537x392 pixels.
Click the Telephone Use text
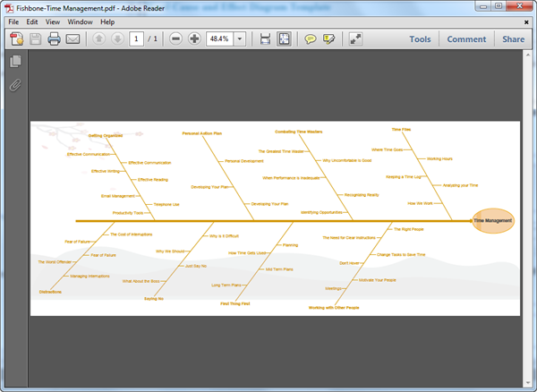point(166,204)
